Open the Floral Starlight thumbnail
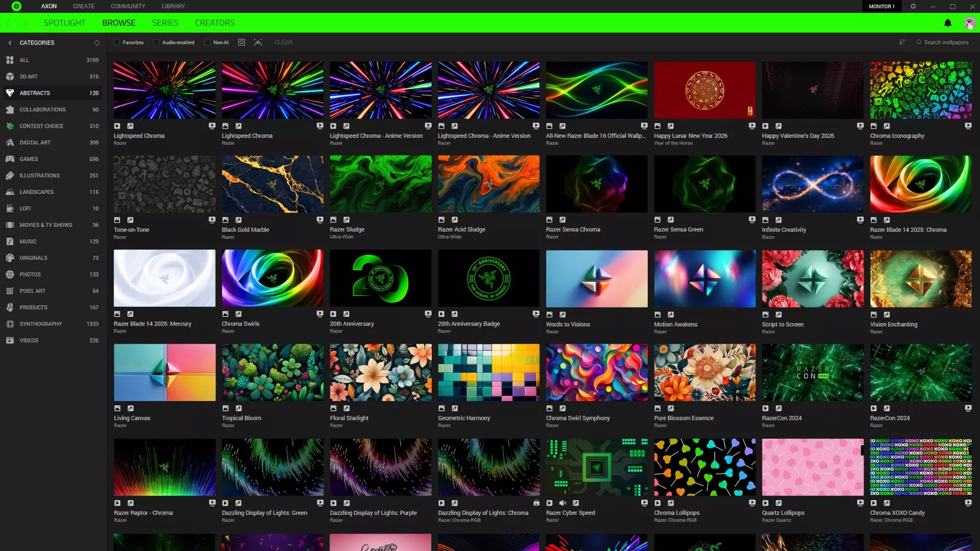This screenshot has height=551, width=980. point(380,372)
